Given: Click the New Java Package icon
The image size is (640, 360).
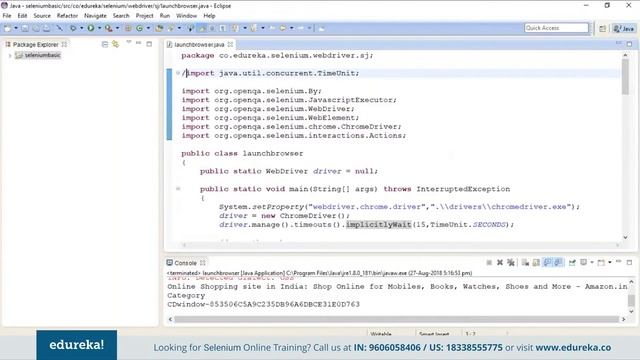Looking at the screenshot, I should tap(128, 28).
